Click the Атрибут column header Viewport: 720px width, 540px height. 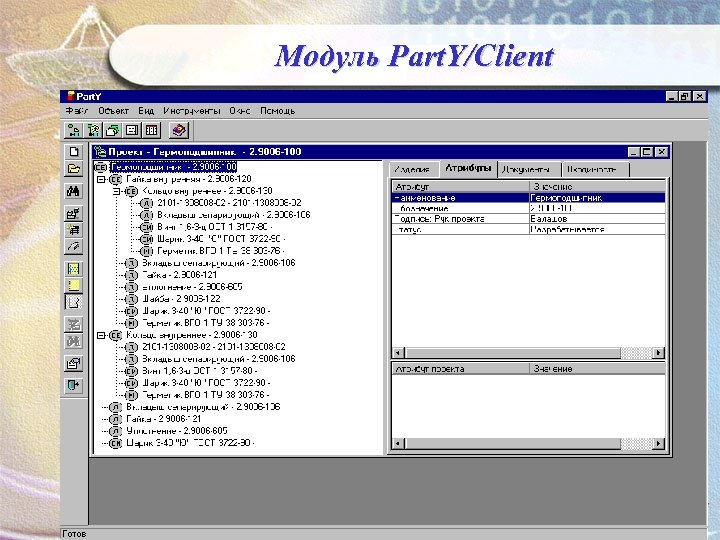tap(461, 186)
